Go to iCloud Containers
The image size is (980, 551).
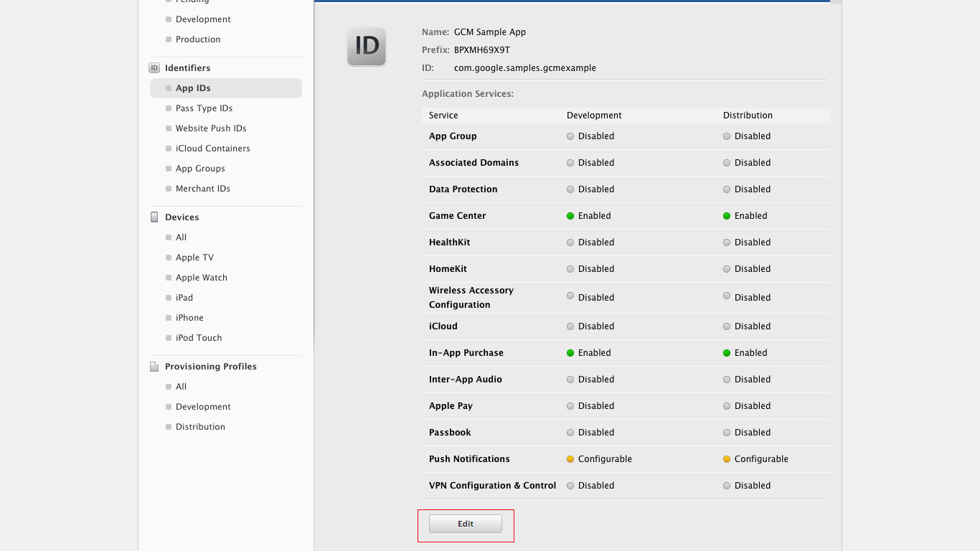tap(213, 149)
